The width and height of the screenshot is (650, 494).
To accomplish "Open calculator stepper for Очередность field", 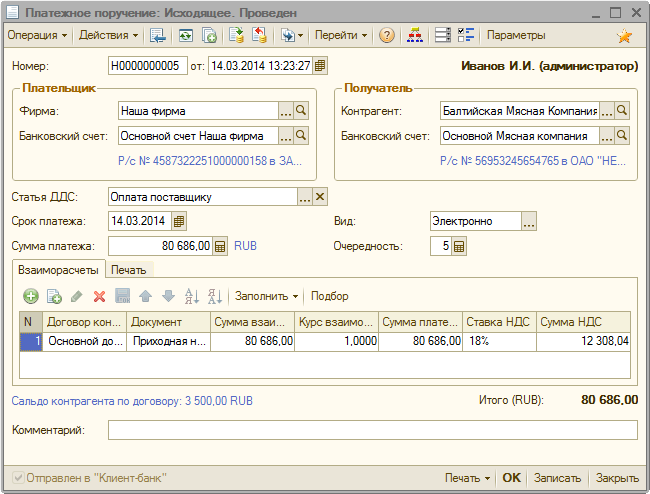I will click(459, 246).
